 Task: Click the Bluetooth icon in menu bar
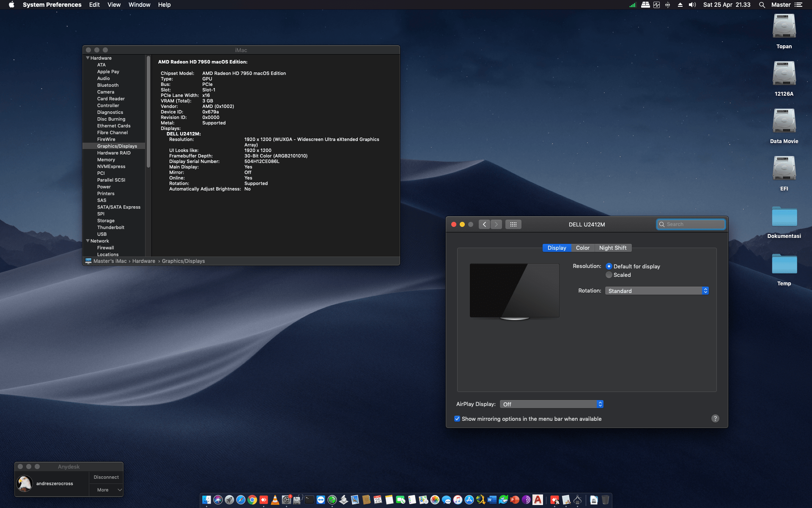tap(667, 5)
